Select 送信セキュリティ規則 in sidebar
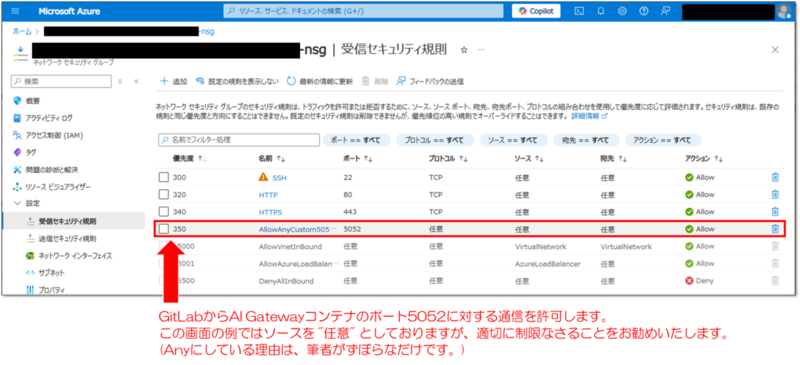Screen dimensions: 800x365 click(x=67, y=238)
